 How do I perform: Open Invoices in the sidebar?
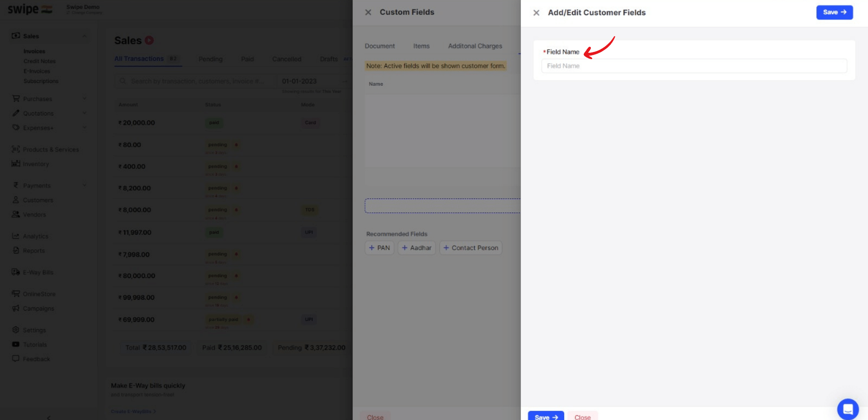34,51
